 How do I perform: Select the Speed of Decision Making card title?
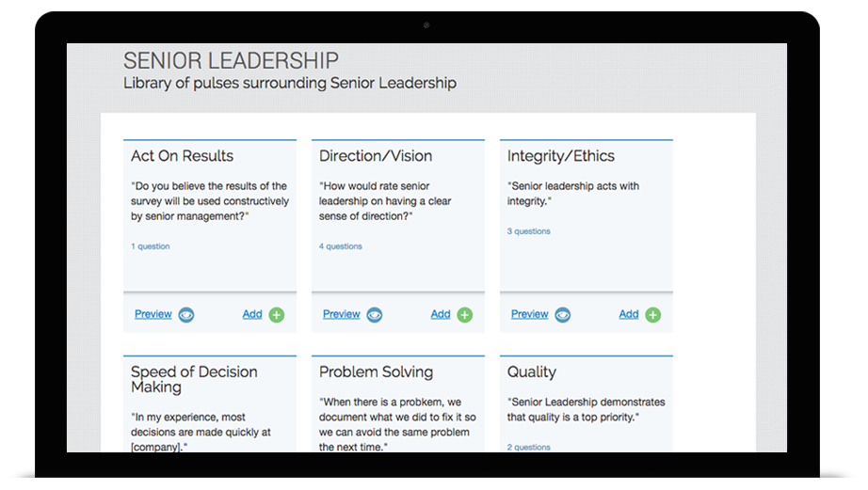pos(194,379)
